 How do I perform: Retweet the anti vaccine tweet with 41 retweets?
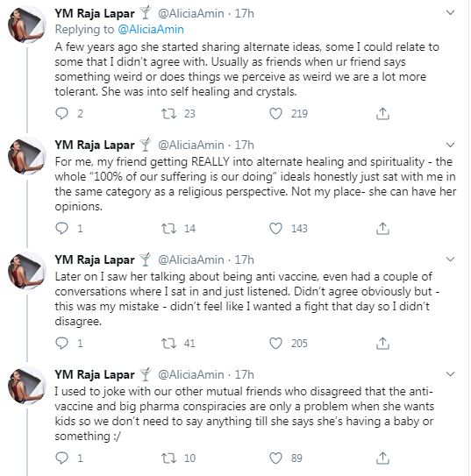tap(168, 343)
